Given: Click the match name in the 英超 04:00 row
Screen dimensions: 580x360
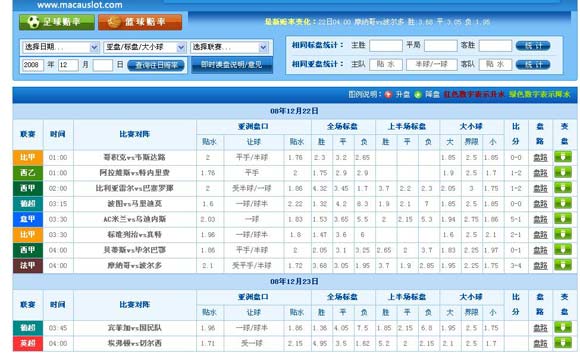Looking at the screenshot, I should click(x=135, y=343).
